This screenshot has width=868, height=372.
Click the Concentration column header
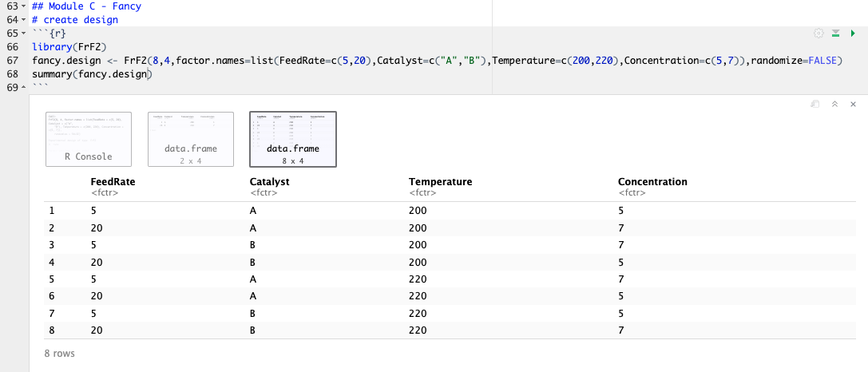coord(652,182)
